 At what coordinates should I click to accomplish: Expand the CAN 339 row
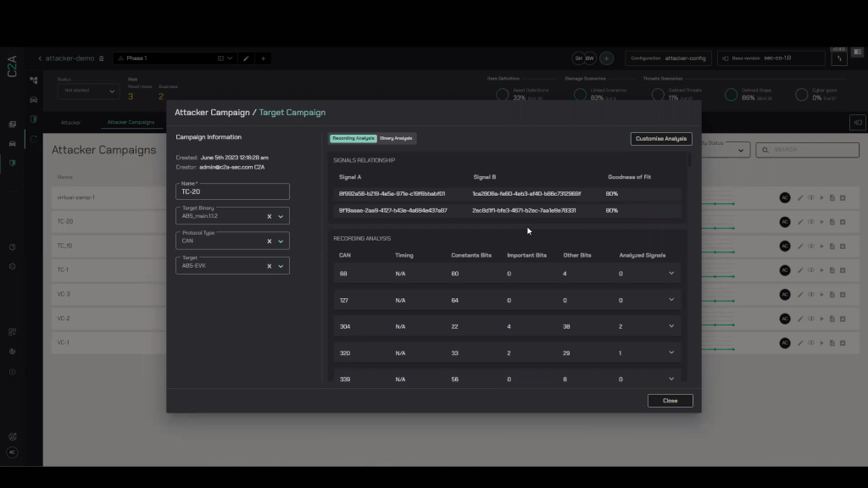671,379
